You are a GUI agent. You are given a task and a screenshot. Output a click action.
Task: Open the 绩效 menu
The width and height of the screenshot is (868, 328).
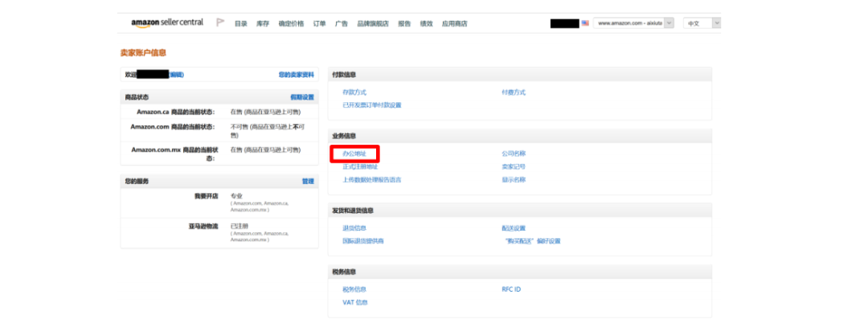[x=426, y=24]
